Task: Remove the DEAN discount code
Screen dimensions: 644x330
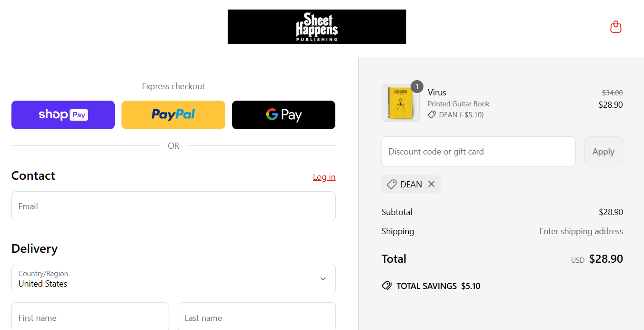Action: (x=432, y=184)
